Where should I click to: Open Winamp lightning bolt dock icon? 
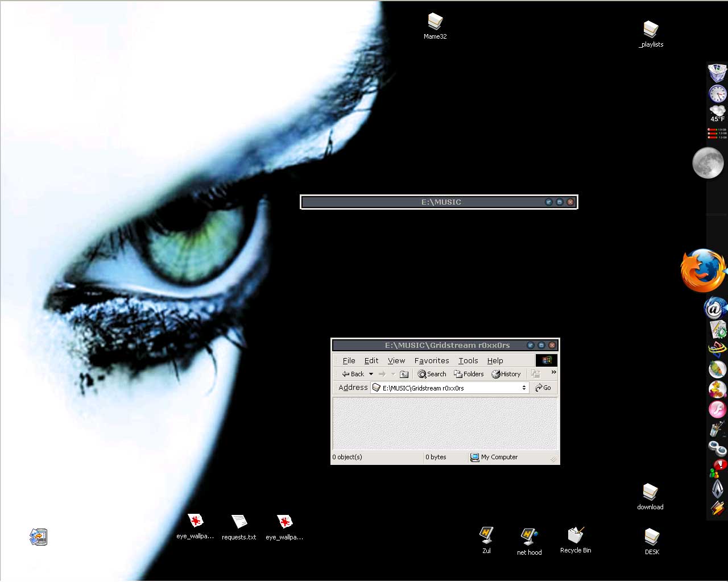point(717,507)
